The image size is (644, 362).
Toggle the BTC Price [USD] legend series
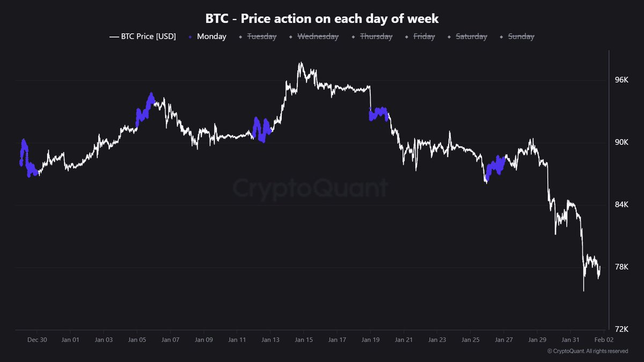pyautogui.click(x=143, y=36)
